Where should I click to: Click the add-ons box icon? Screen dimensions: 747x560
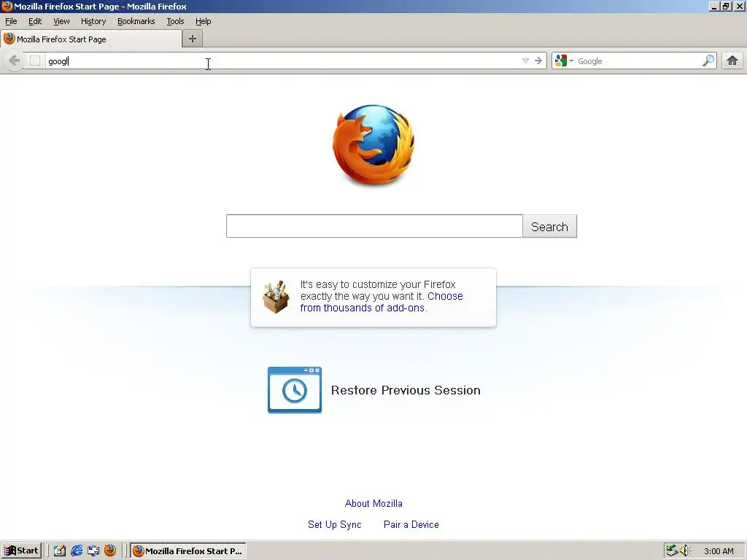[276, 297]
